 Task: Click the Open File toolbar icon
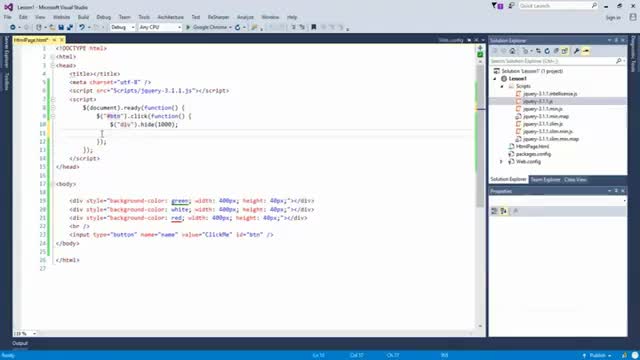pyautogui.click(x=52, y=27)
